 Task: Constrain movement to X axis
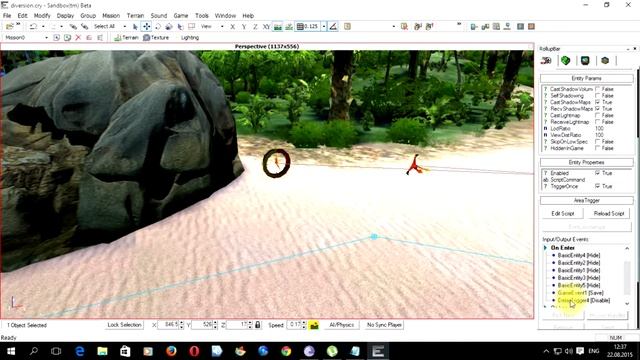tap(233, 27)
